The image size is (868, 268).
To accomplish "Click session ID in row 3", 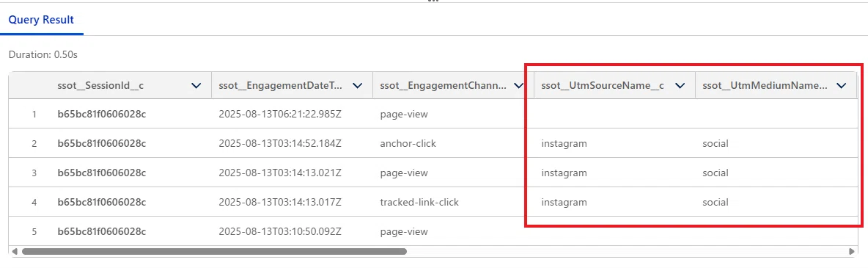I will [x=101, y=173].
